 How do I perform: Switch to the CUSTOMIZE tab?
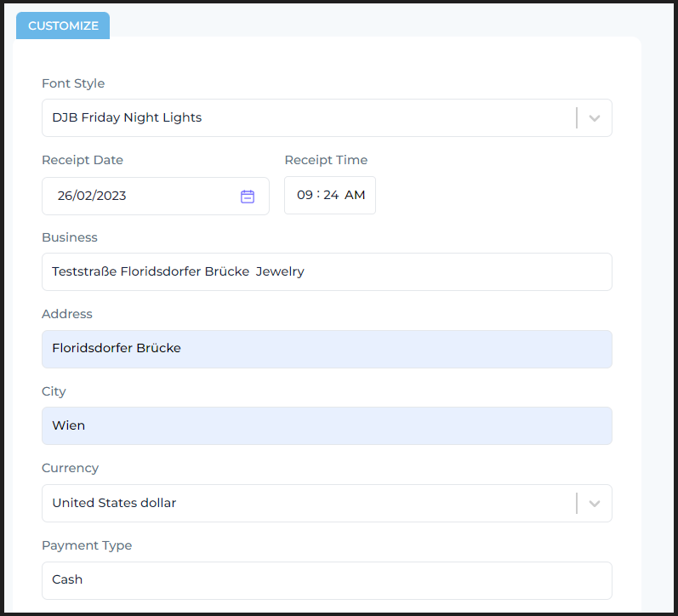[63, 26]
